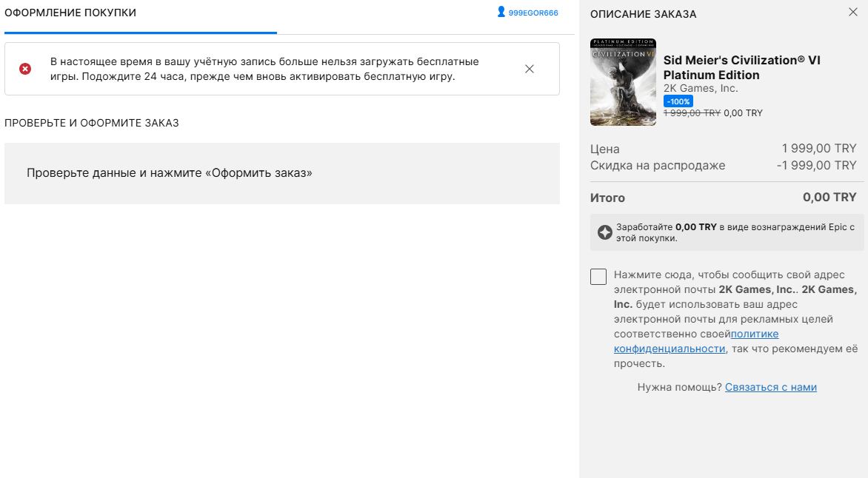Click the -1 999,00 TRY discount value
This screenshot has height=478, width=868.
click(816, 166)
